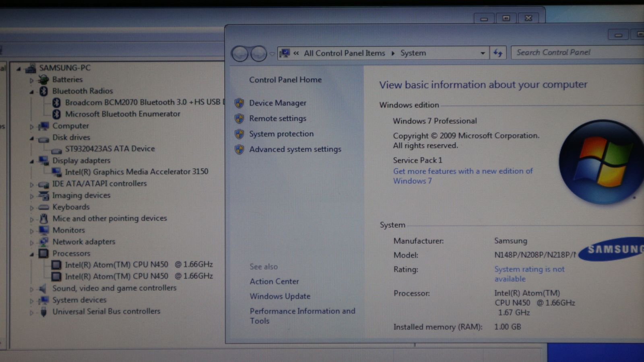Expand the Network adapters node

(31, 243)
